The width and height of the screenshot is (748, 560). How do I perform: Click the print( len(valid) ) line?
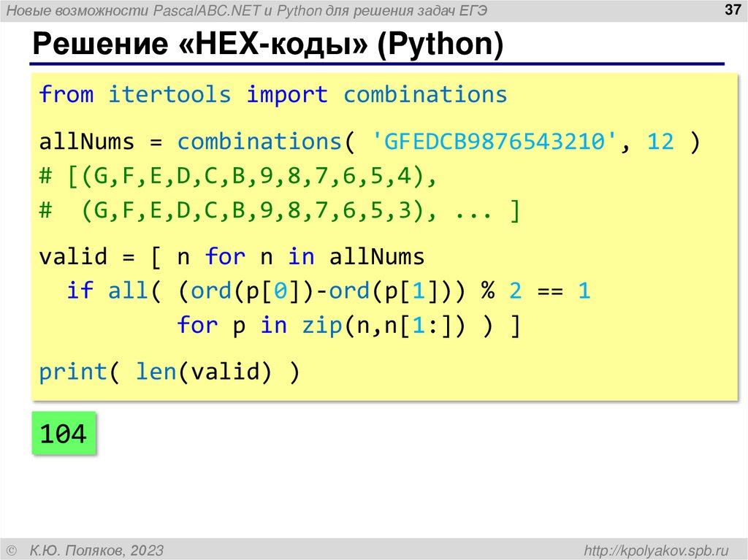tap(168, 372)
